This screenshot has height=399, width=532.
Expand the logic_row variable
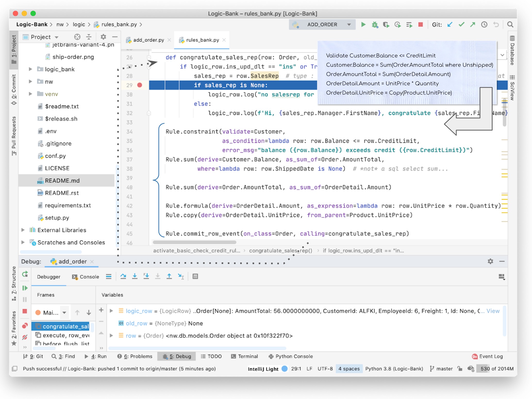[111, 311]
